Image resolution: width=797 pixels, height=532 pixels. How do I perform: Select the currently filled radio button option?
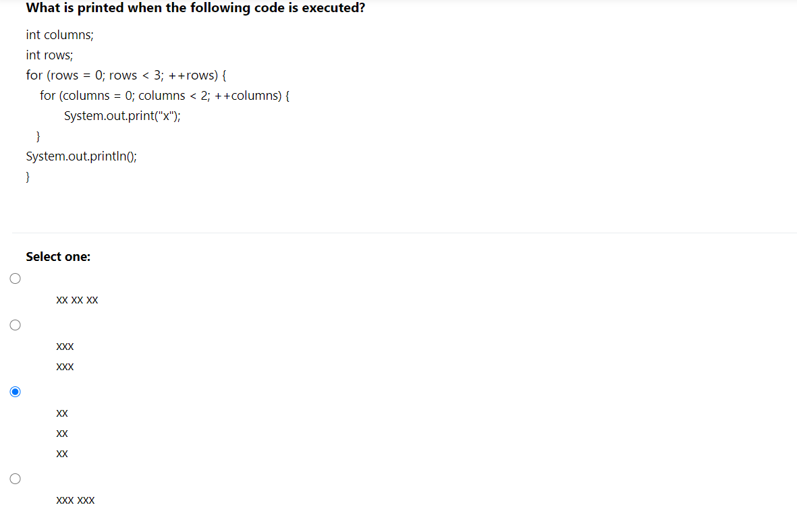point(15,391)
